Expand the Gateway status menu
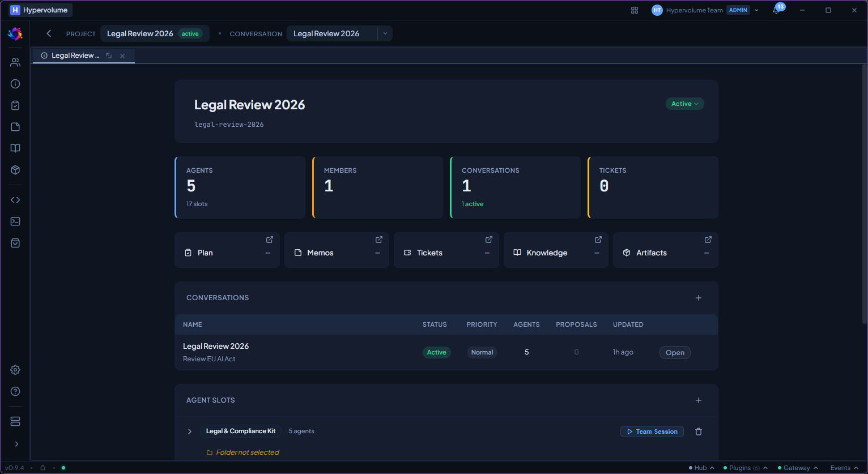 (797, 468)
